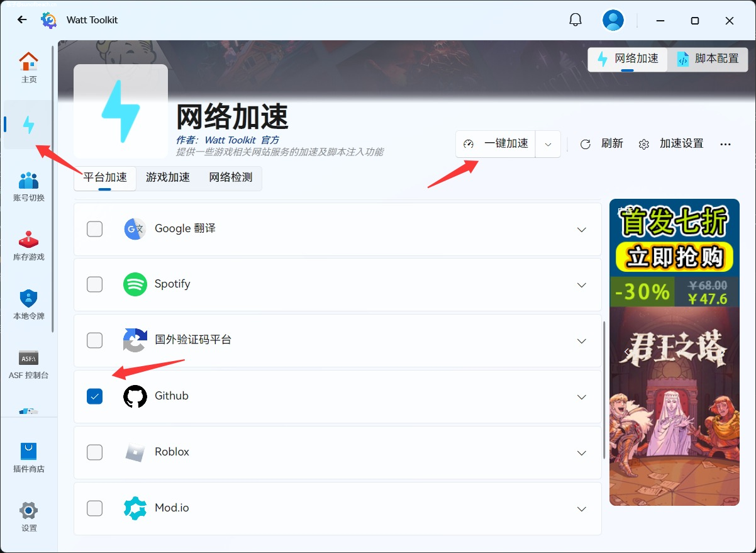Viewport: 756px width, 553px height.
Task: Click the Google Translate icon
Action: coord(135,229)
